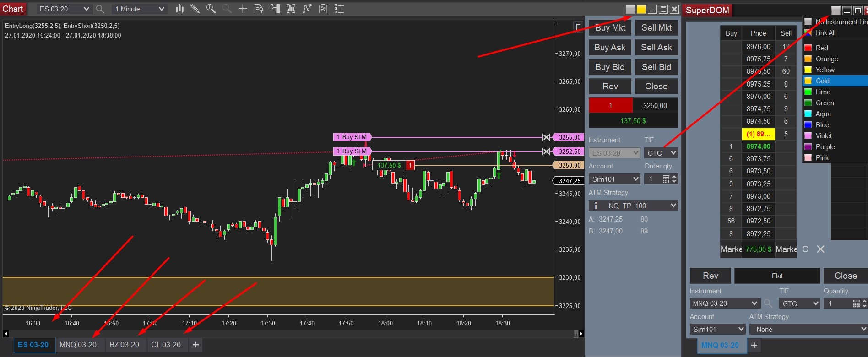Click the gray link button in SuperDOM window
This screenshot has width=868, height=357.
coord(836,11)
